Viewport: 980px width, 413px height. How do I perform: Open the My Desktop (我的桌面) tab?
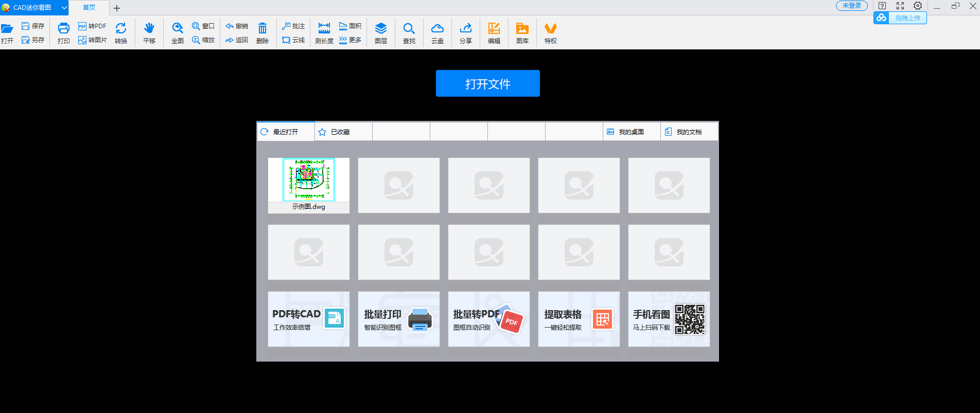(632, 132)
